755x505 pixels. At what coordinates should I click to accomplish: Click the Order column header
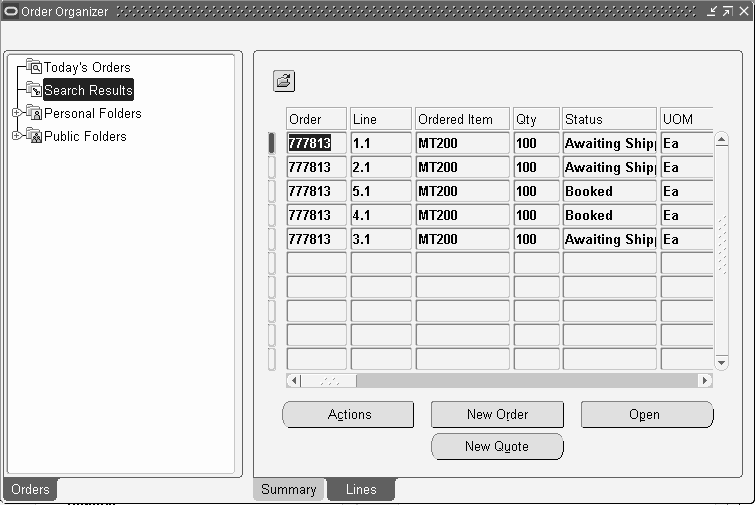pos(316,119)
